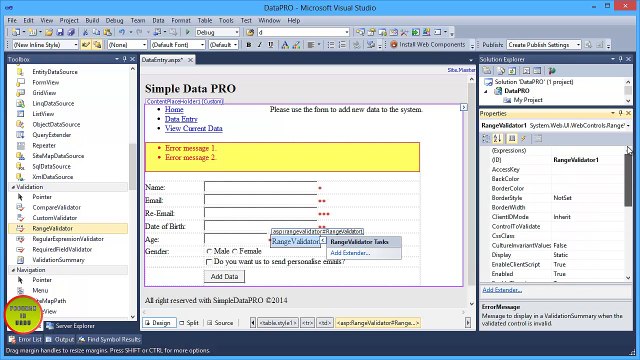Click Categorized view icon in Properties

click(486, 139)
